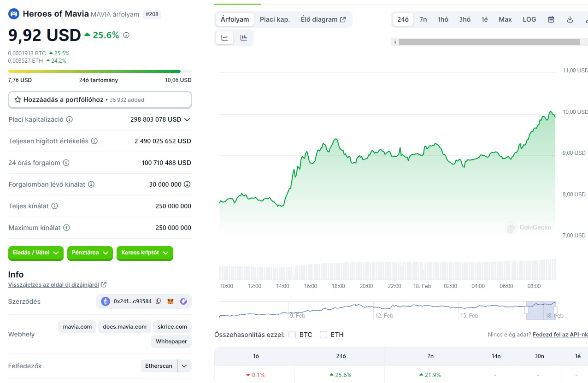
Task: Select the Piaci kap. chart tab
Action: coord(275,19)
